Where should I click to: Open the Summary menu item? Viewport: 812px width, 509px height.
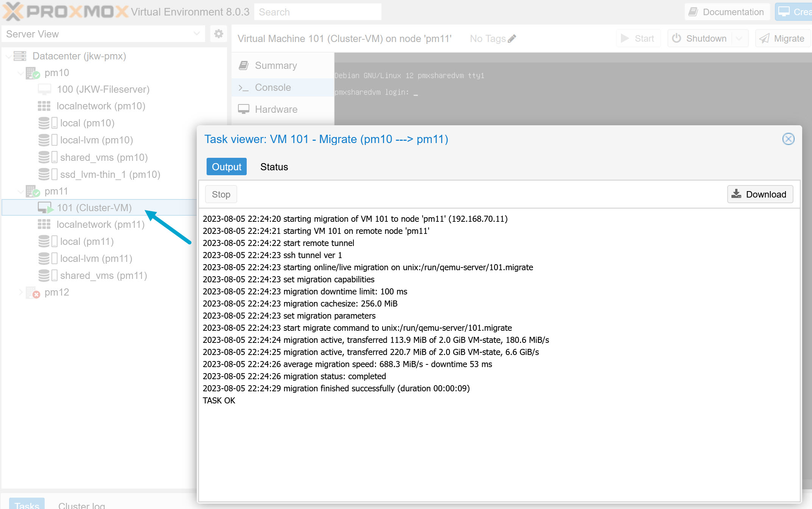(x=276, y=65)
